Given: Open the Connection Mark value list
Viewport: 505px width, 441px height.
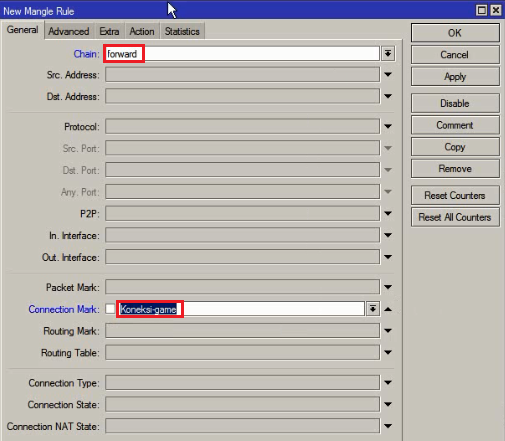Looking at the screenshot, I should [x=373, y=309].
